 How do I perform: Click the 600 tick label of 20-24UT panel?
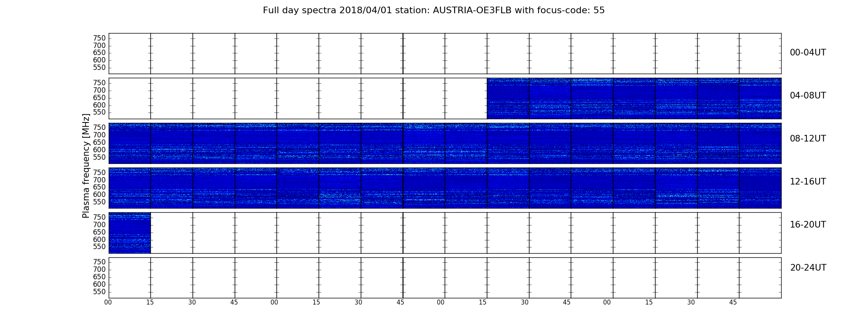pos(99,284)
